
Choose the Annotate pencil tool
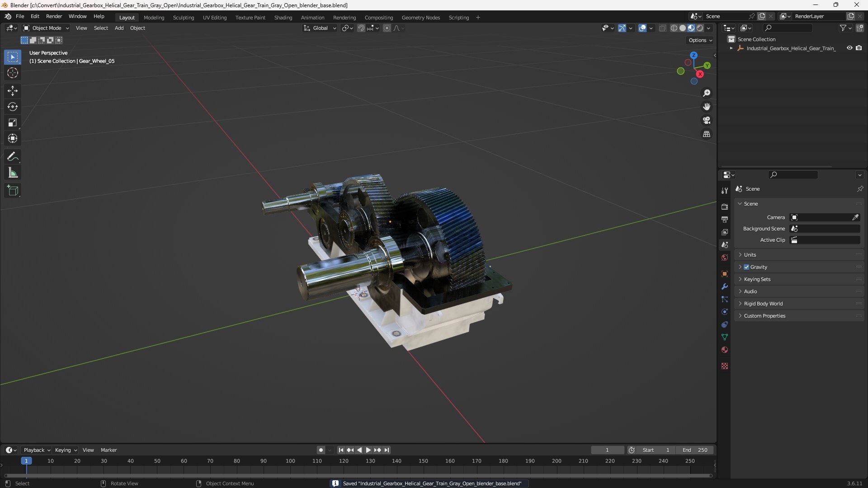click(x=13, y=157)
